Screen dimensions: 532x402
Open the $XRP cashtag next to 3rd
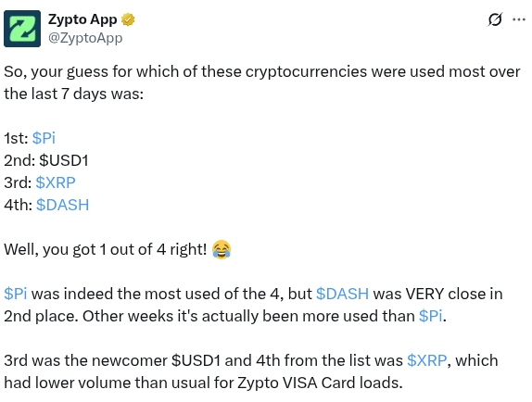[56, 182]
